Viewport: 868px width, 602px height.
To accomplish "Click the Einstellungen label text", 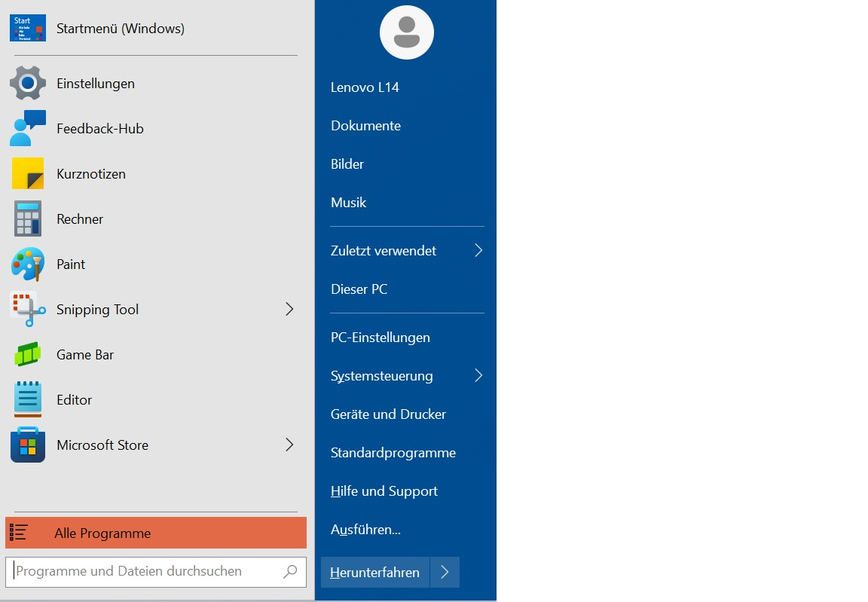I will 95,84.
